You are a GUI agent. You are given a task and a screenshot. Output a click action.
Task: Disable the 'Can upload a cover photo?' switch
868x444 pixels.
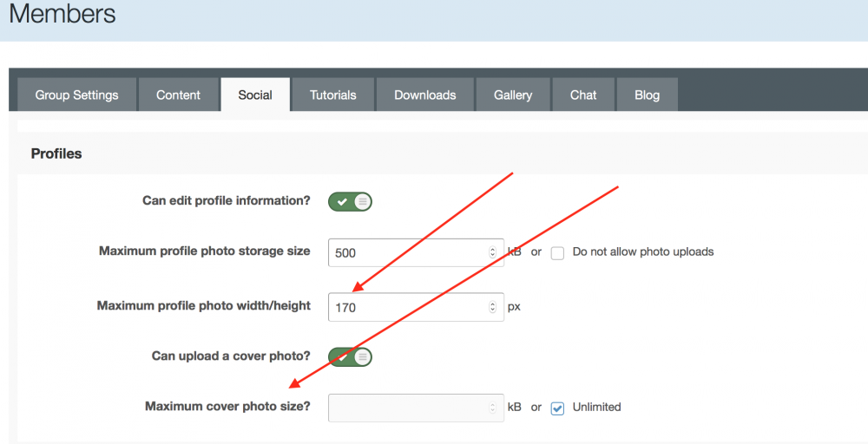click(350, 356)
